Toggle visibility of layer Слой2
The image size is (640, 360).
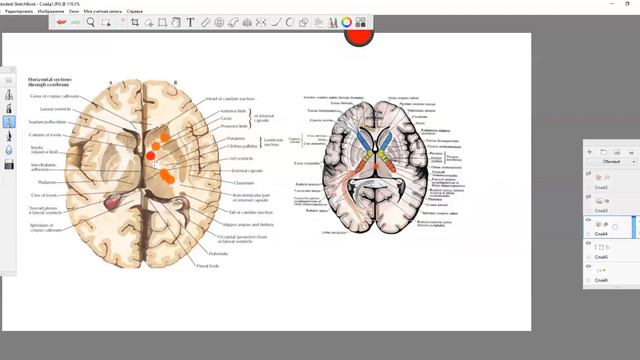pyautogui.click(x=589, y=173)
